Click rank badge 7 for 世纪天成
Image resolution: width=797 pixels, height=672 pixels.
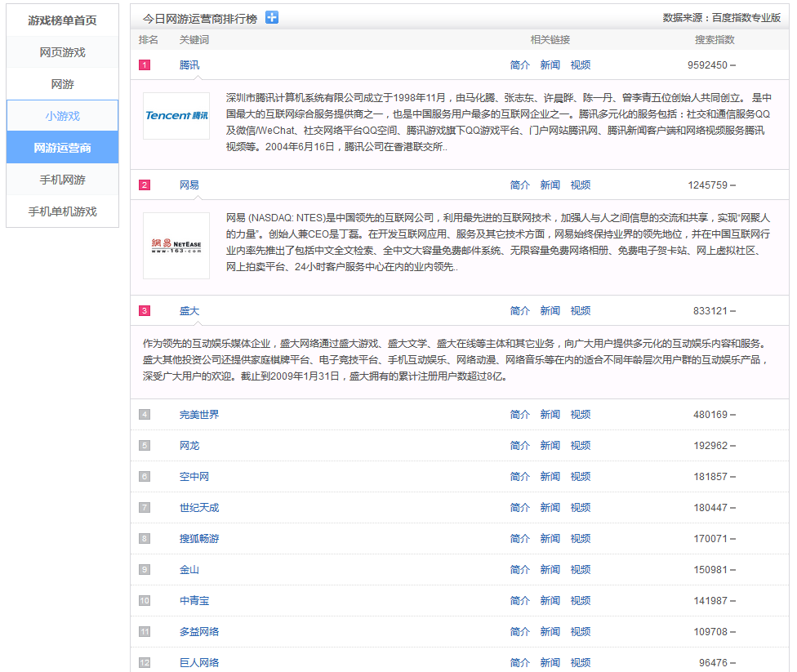click(x=145, y=507)
